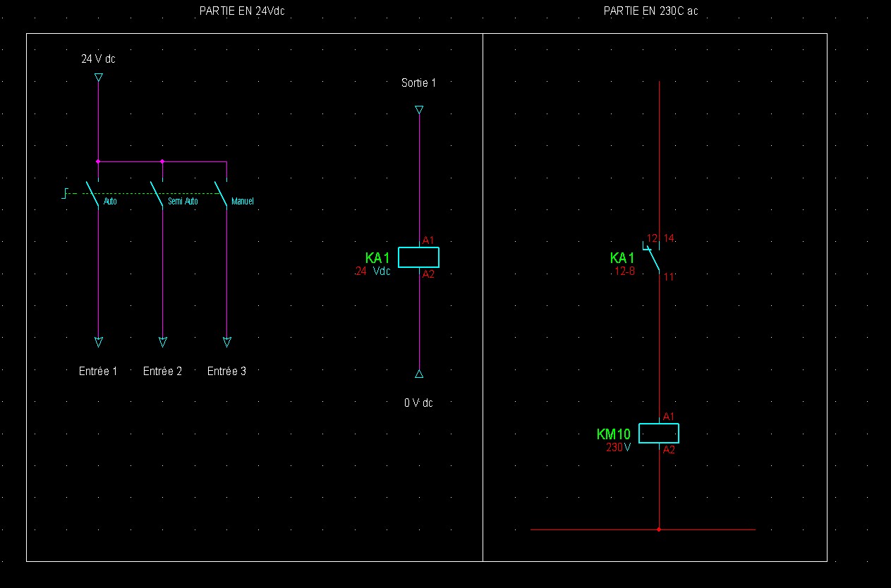Click the "PARTIE EN 24Vdc" title text
This screenshot has width=891, height=588.
pyautogui.click(x=242, y=11)
